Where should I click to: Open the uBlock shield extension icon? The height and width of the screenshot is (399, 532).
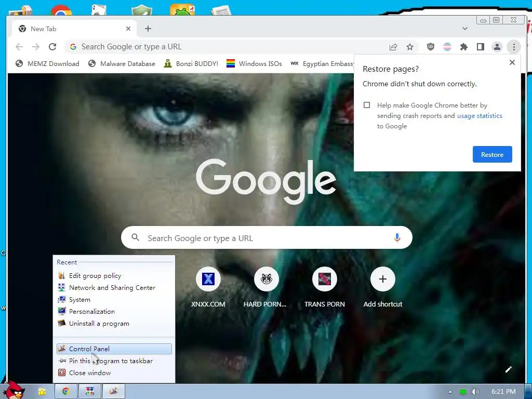[431, 47]
